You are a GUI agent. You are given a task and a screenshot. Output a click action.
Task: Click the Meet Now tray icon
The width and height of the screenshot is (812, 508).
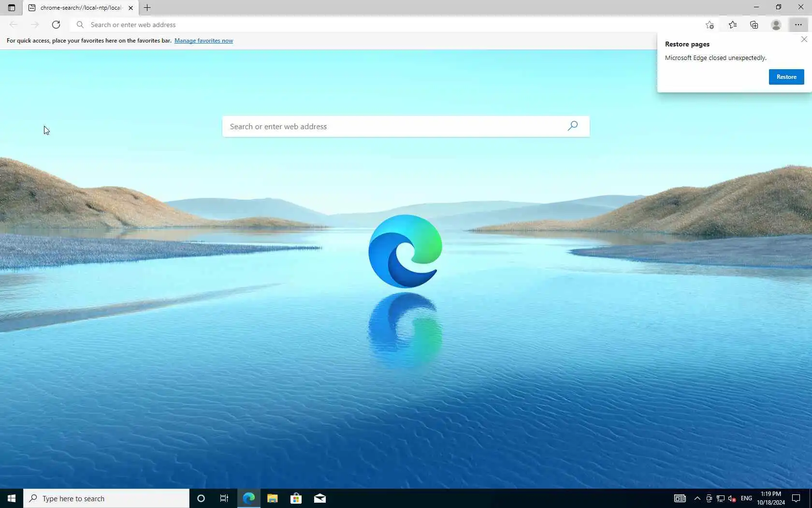(709, 498)
